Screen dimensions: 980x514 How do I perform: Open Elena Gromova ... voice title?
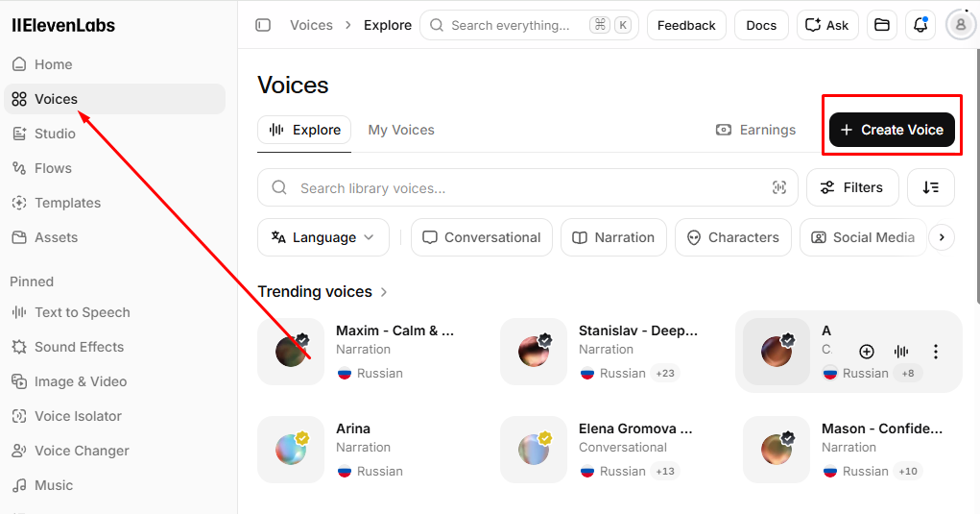635,428
